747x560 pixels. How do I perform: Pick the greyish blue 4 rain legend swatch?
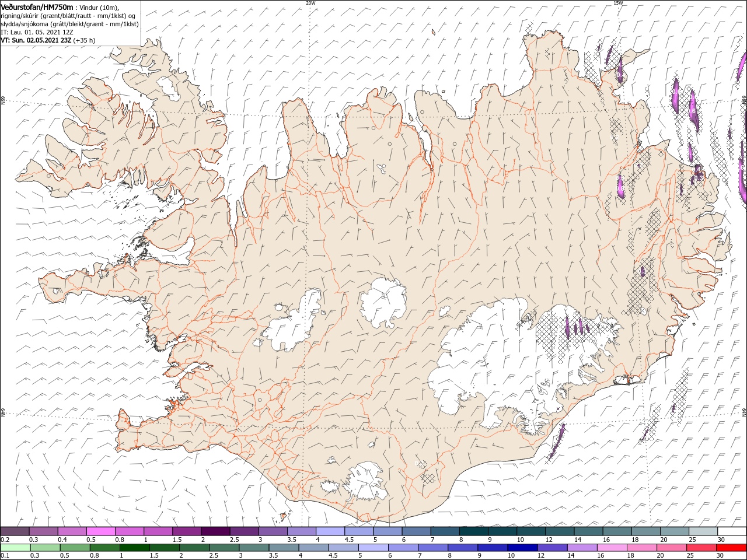[x=313, y=548]
